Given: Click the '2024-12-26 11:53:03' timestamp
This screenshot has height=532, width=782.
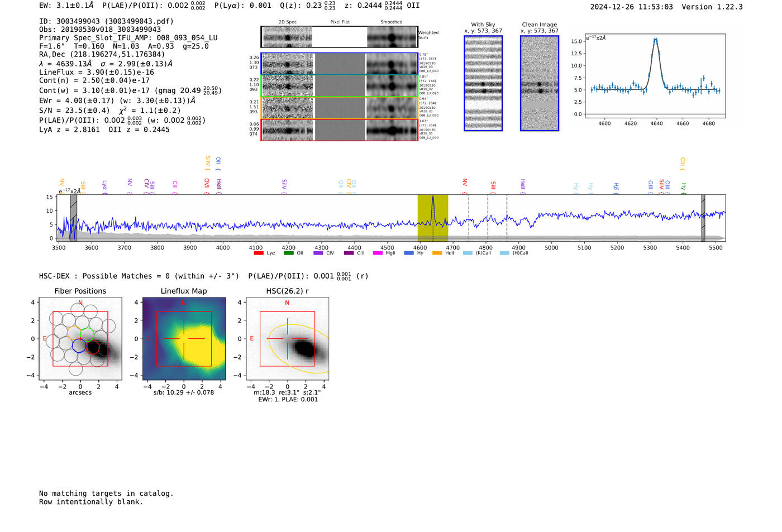Looking at the screenshot, I should (x=632, y=7).
